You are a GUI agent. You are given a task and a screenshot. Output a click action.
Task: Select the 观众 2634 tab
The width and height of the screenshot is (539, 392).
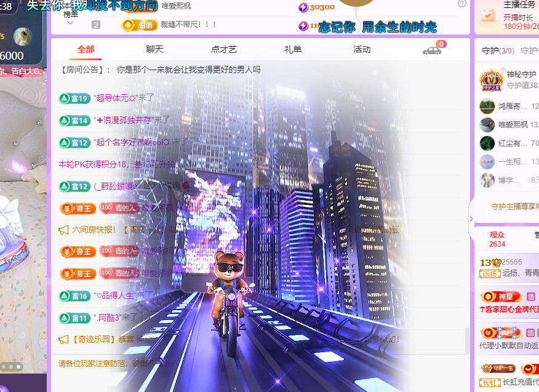coord(497,239)
